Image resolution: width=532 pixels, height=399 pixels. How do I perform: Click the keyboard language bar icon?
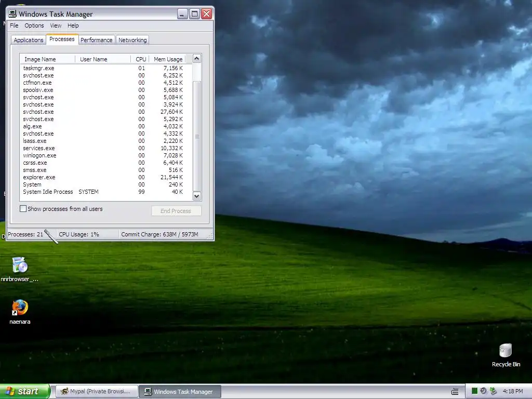tap(455, 392)
